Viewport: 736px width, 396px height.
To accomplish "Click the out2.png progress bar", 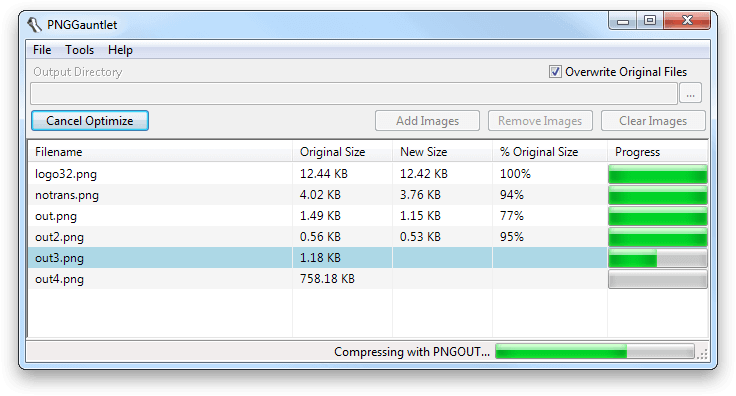I will coord(658,237).
